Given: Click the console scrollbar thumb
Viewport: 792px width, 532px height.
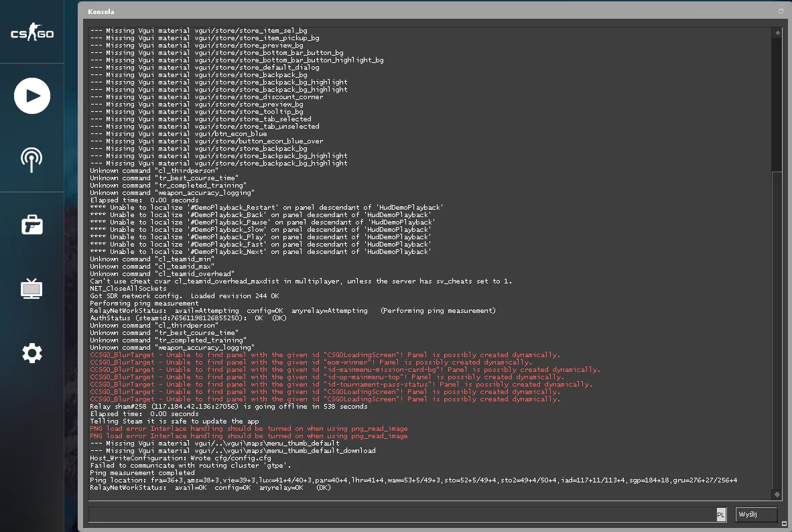Looking at the screenshot, I should tap(777, 330).
